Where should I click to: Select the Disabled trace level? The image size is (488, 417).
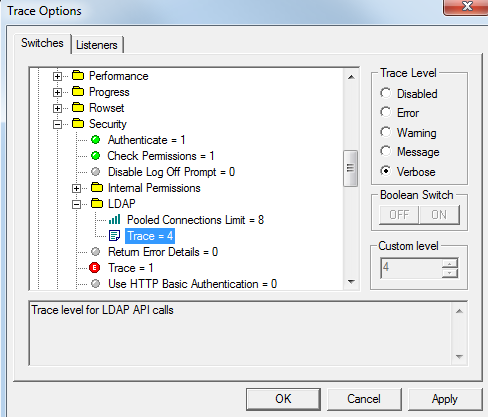point(386,93)
